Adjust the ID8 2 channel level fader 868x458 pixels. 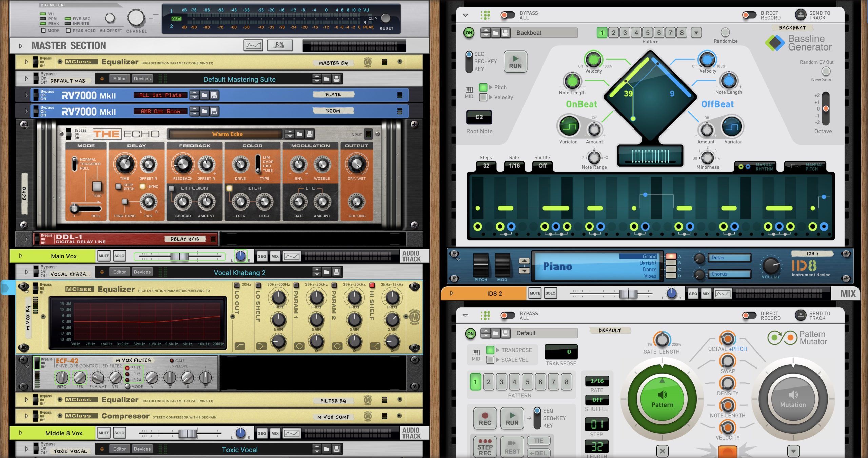(x=628, y=294)
